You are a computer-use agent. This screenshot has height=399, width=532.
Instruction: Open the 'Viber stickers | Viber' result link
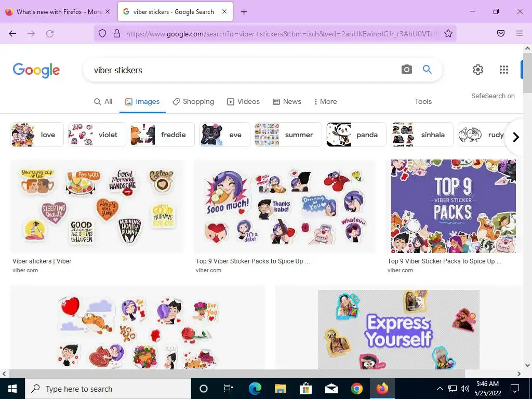tap(42, 261)
